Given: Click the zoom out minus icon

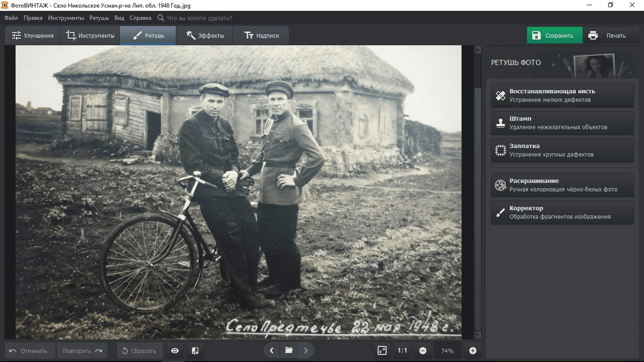Looking at the screenshot, I should 423,351.
